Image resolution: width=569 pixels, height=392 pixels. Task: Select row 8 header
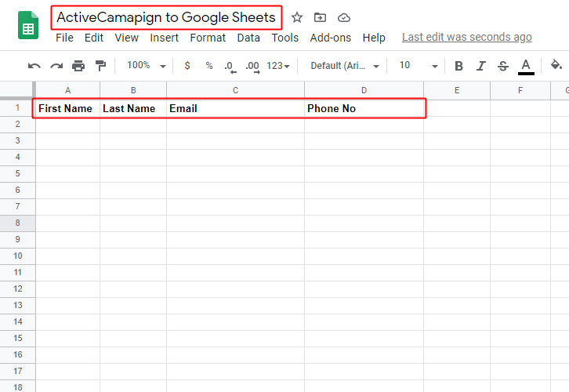tap(17, 223)
